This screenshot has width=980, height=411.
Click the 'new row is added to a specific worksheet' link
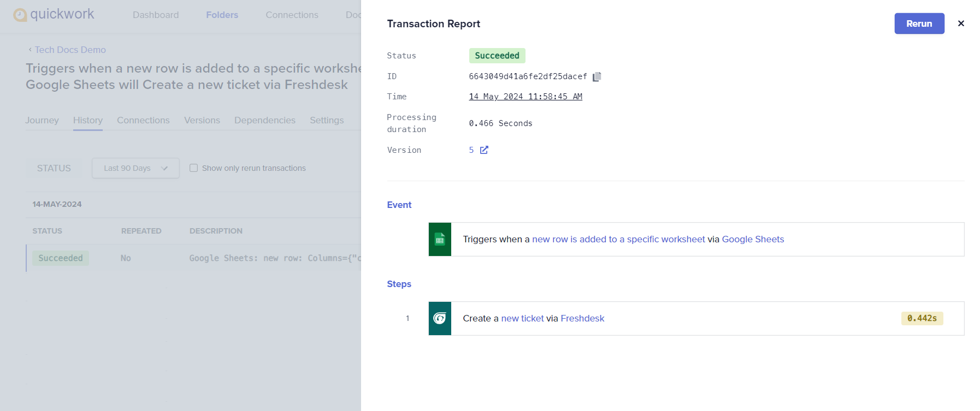tap(618, 239)
